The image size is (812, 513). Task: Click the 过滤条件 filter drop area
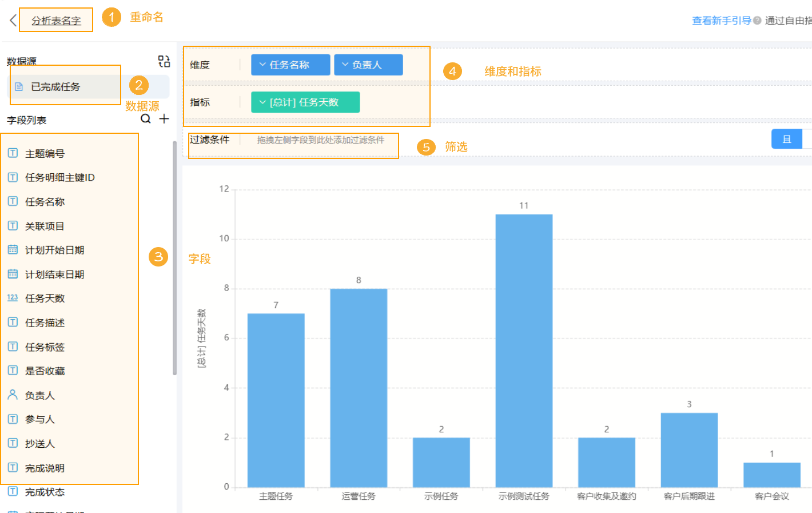coord(320,140)
